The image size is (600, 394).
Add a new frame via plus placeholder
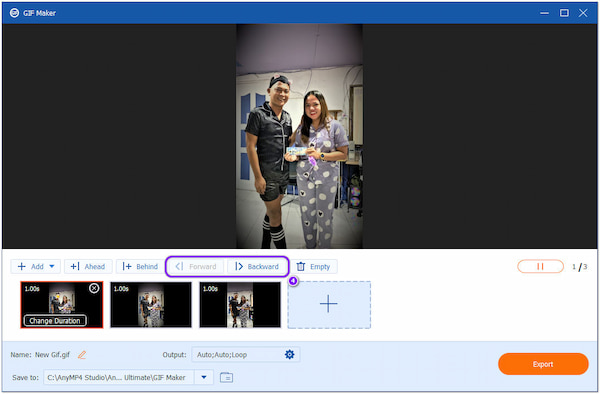[x=329, y=305]
